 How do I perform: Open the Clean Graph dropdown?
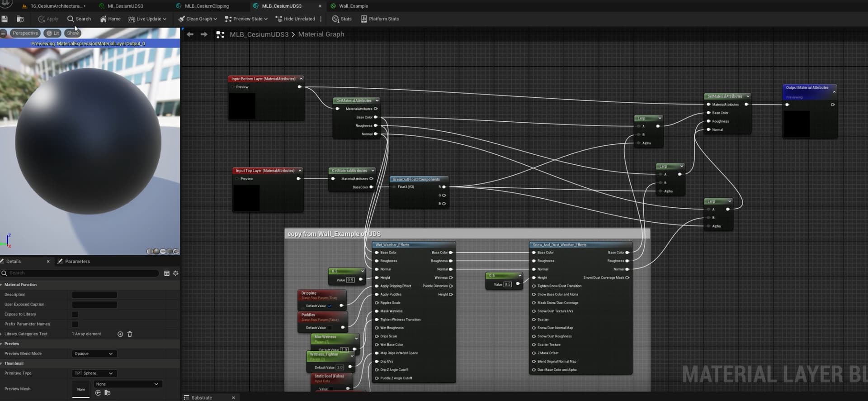pos(198,19)
